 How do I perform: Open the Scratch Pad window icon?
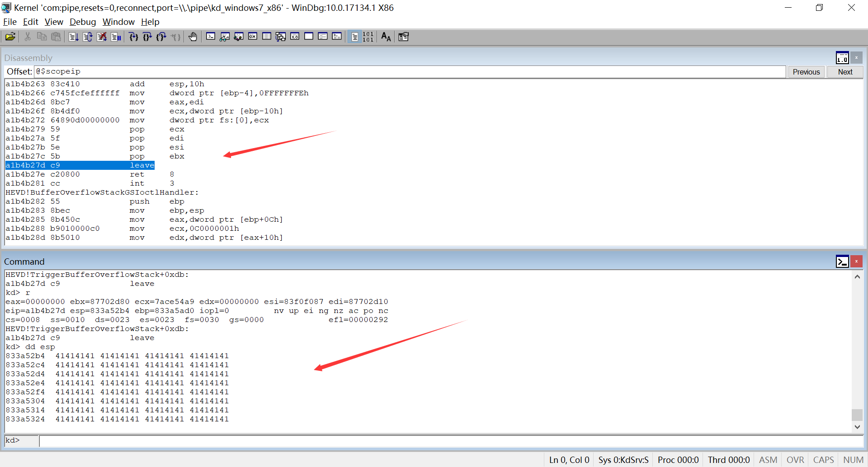(x=309, y=37)
